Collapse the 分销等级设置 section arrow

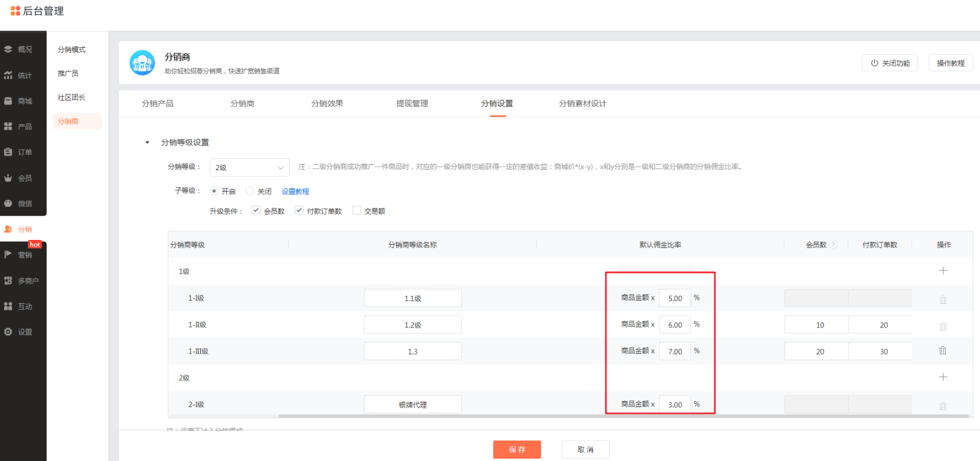[147, 142]
